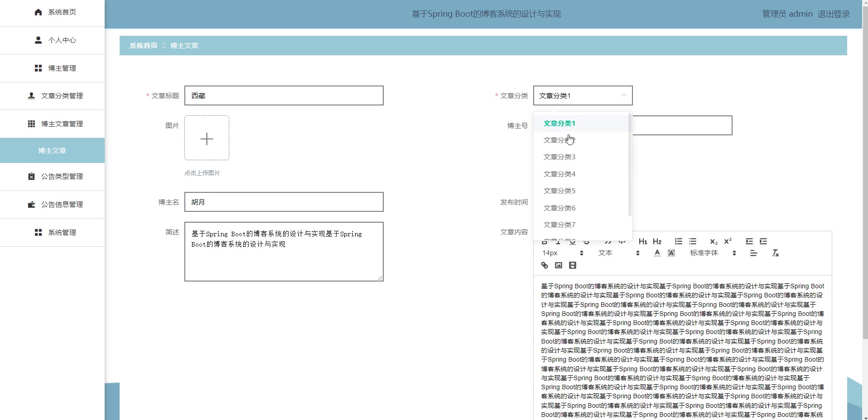Click the person icon beside 个人中心
The height and width of the screenshot is (420, 868).
(39, 40)
